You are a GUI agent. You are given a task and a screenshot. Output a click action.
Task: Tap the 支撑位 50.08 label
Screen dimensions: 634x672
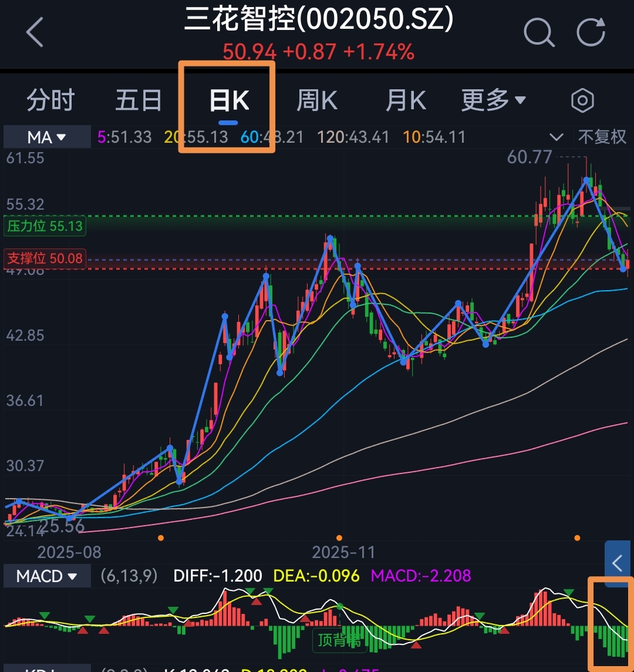45,258
